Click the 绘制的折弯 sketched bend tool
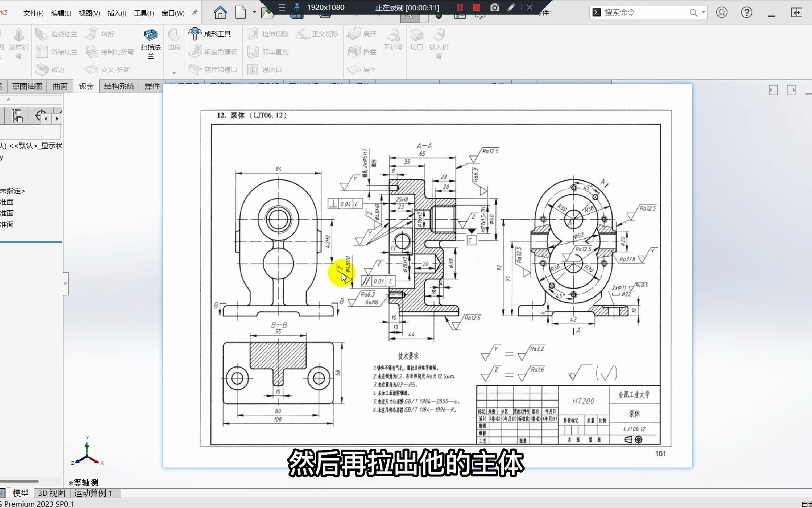Screen dimensions: 812x508 (x=109, y=52)
